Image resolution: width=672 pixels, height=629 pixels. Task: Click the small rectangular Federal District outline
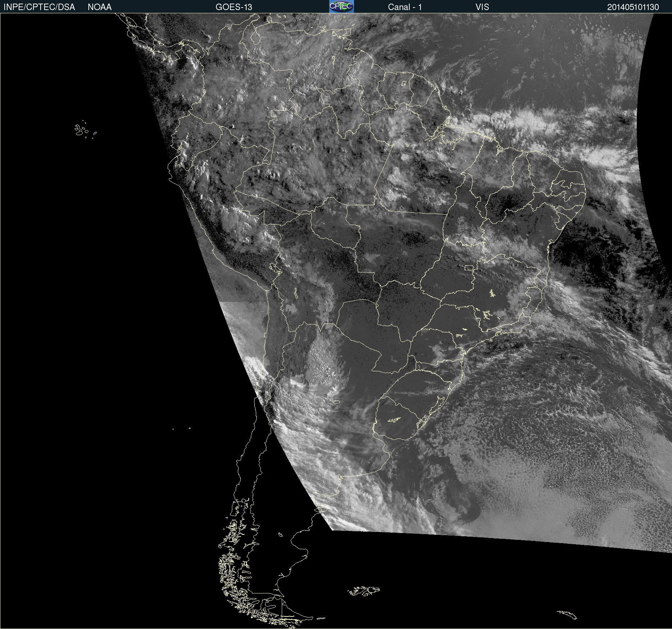[x=469, y=267]
